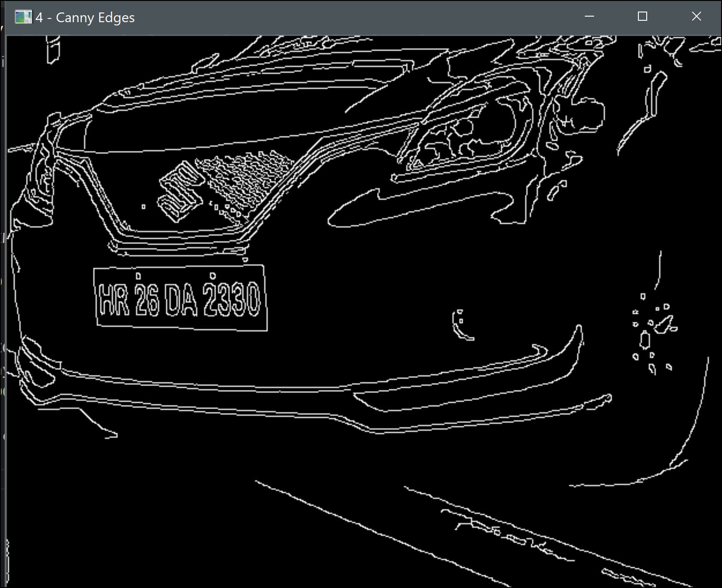The image size is (722, 588).
Task: Click the left bolt mark on license plate
Action: point(138,276)
